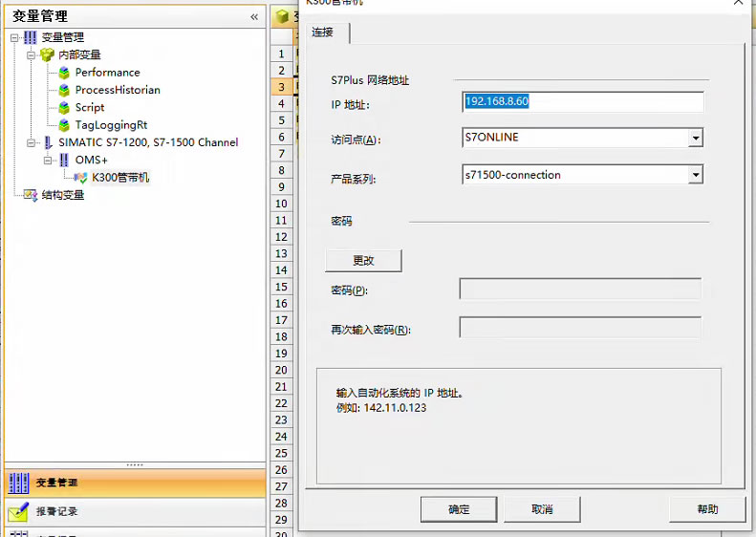
Task: Select the Performance tag group icon
Action: click(x=64, y=73)
